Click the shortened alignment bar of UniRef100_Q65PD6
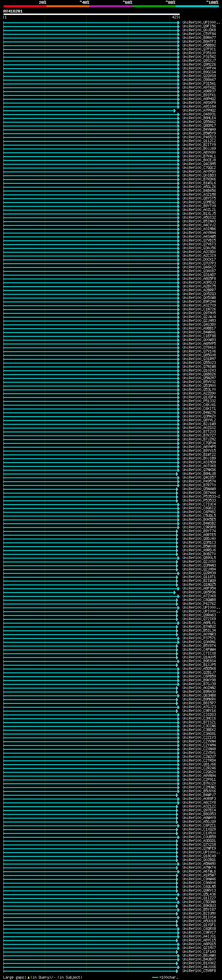This screenshot has height=980, width=222. tap(89, 593)
